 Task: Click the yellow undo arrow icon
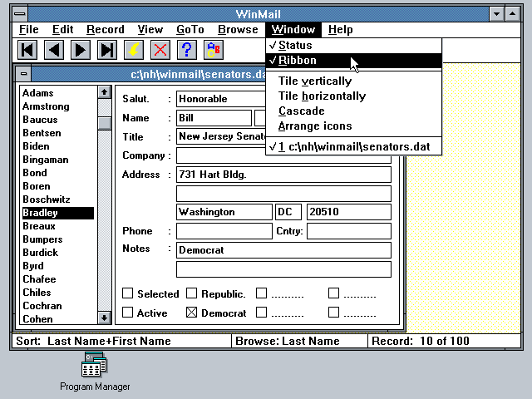(x=134, y=50)
